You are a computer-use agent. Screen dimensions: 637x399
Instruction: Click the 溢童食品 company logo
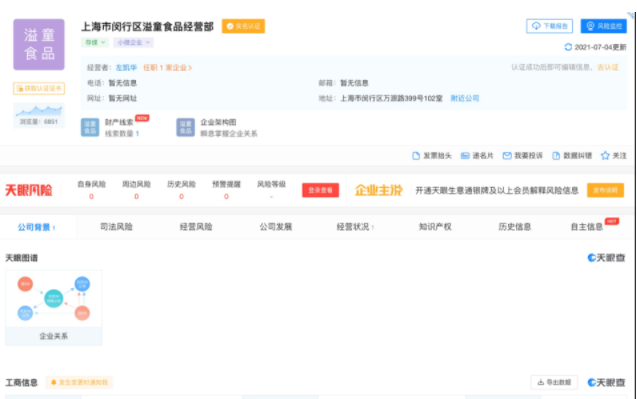tap(39, 44)
